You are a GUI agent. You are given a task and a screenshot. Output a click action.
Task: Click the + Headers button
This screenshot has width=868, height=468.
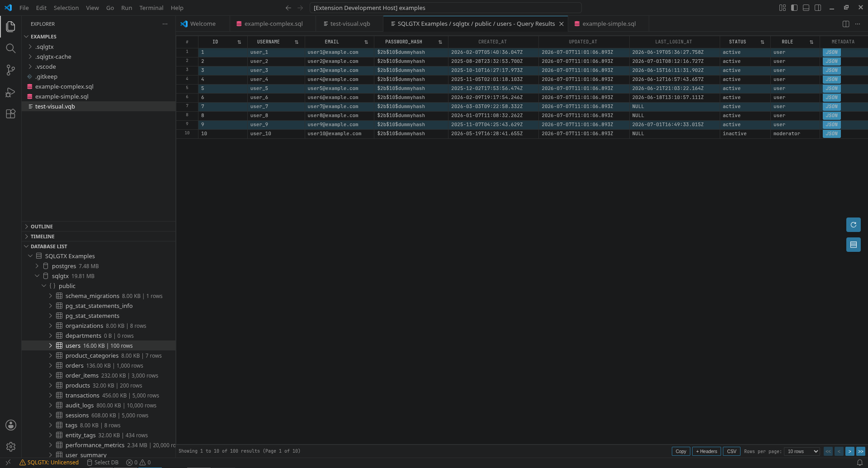[706, 451]
